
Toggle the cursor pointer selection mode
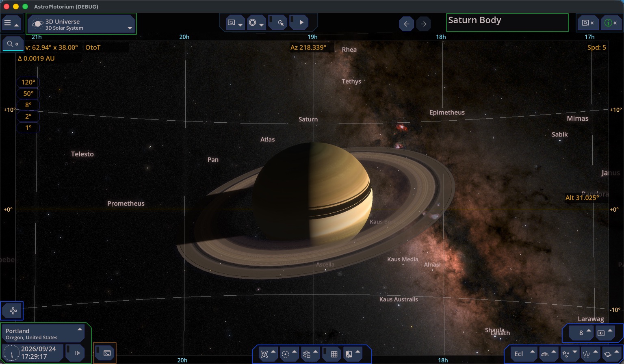click(278, 23)
